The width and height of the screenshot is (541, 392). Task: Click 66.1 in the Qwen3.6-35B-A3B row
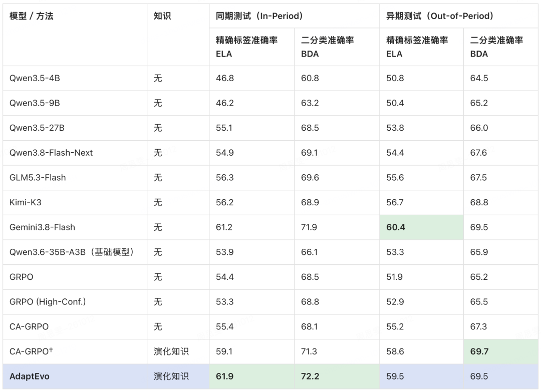click(x=309, y=252)
